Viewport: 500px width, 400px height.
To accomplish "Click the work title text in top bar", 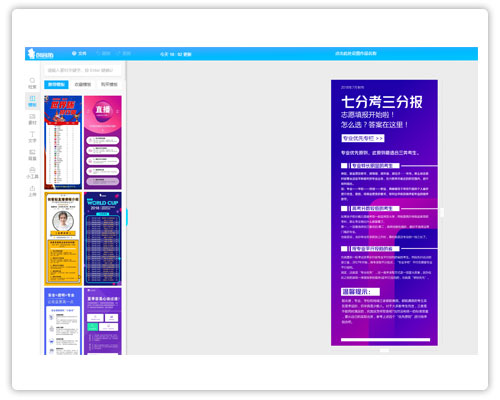I will [356, 53].
